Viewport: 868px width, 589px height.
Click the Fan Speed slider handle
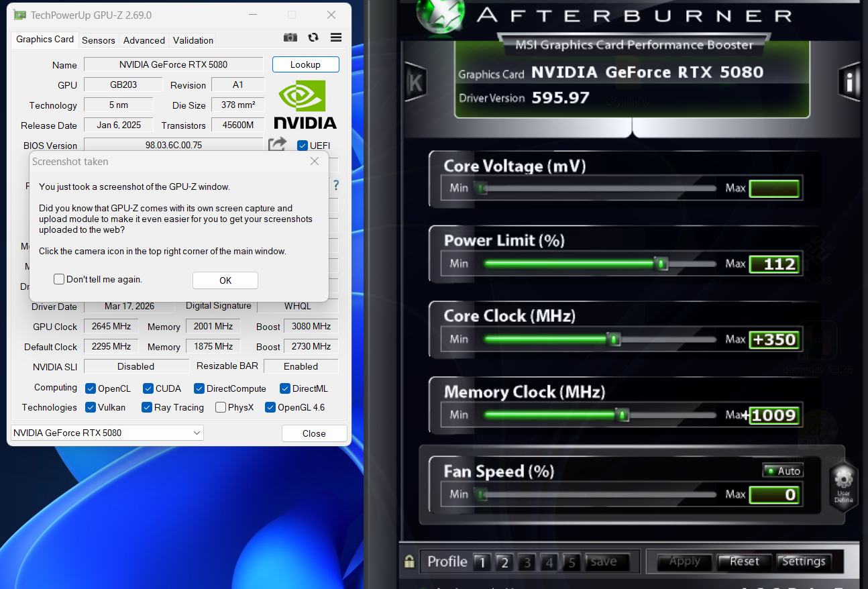[480, 495]
